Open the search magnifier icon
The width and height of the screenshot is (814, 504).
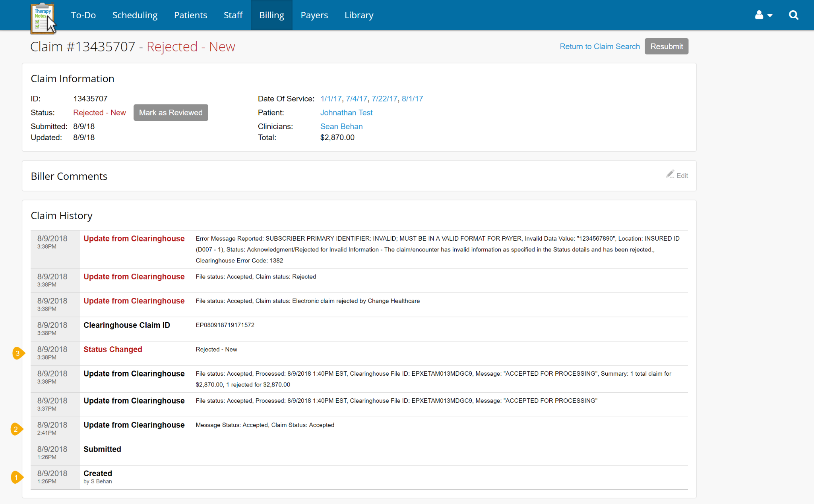(x=793, y=15)
